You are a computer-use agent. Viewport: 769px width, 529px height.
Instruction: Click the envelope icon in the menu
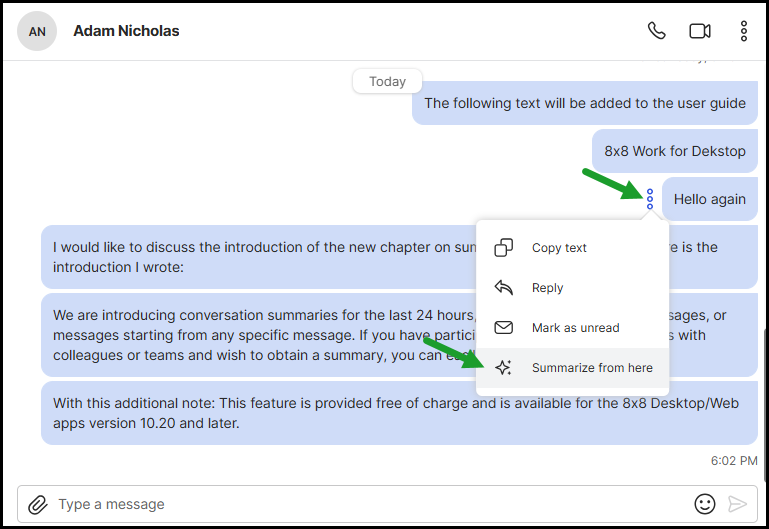click(x=503, y=327)
